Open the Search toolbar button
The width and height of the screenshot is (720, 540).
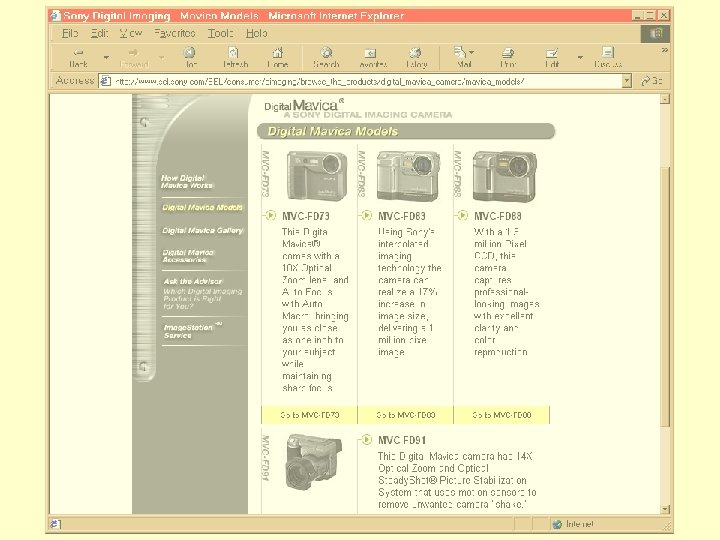[x=326, y=57]
